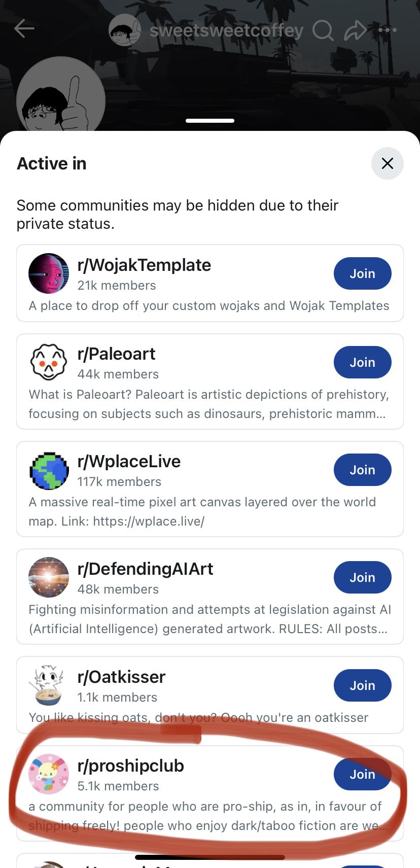This screenshot has height=868, width=420.
Task: Tap the r/Paleoart snoo avatar
Action: (49, 362)
